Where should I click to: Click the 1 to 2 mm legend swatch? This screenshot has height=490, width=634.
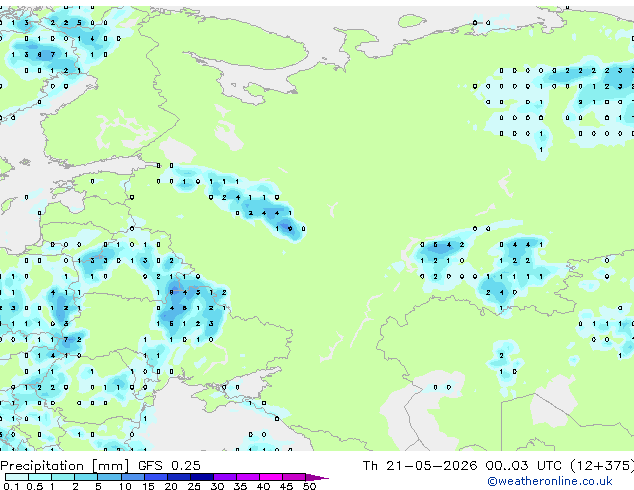(63, 477)
